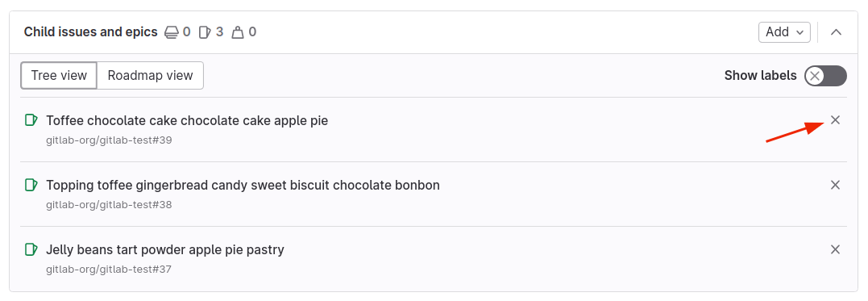Click the issue icon beside Topping toffee gingerbread
Image resolution: width=868 pixels, height=301 pixels.
31,185
